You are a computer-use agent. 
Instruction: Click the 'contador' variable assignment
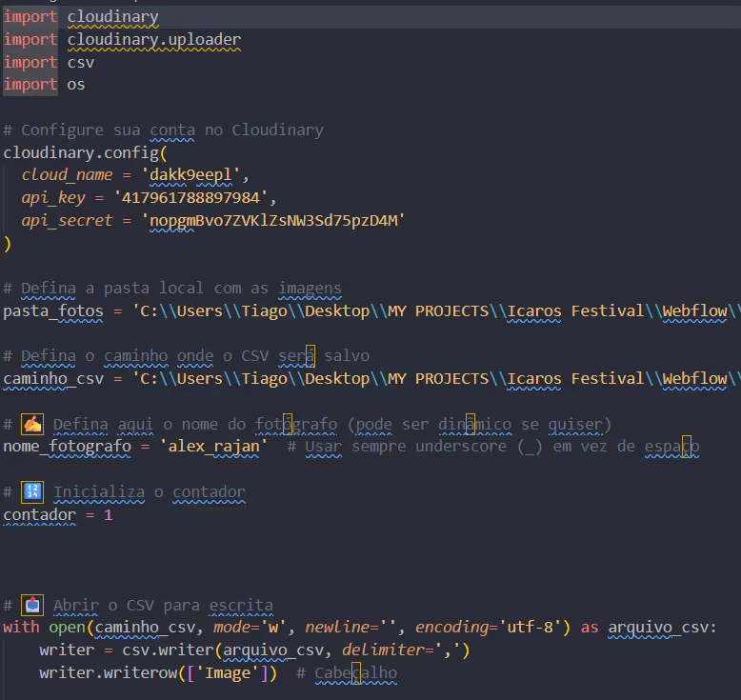click(x=40, y=514)
